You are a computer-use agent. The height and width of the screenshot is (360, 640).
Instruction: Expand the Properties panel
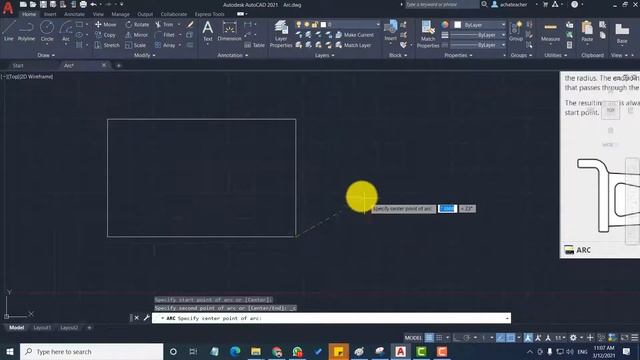[x=458, y=55]
